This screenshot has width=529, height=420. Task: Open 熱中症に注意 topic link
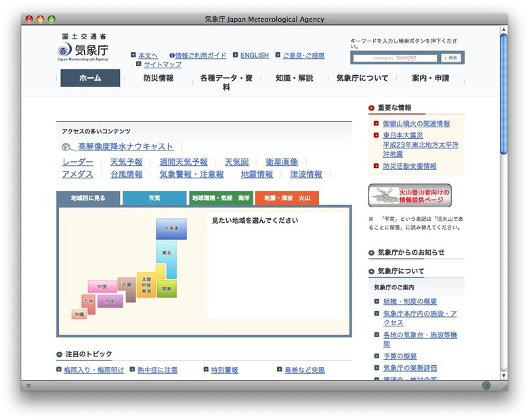click(x=158, y=370)
